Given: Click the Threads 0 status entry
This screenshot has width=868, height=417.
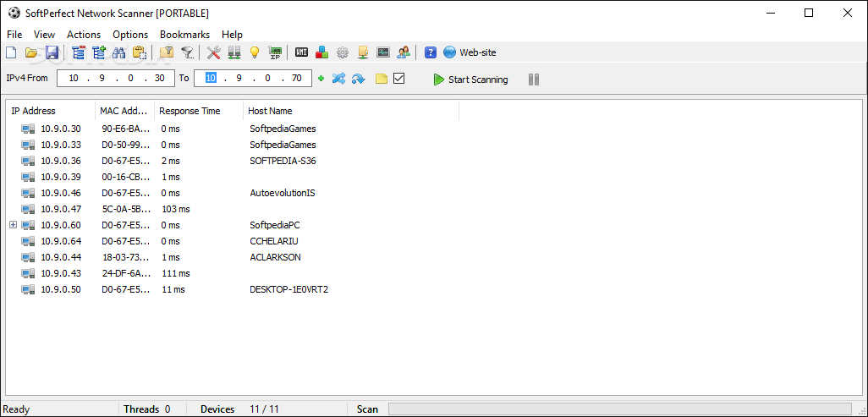Looking at the screenshot, I should click(x=146, y=409).
